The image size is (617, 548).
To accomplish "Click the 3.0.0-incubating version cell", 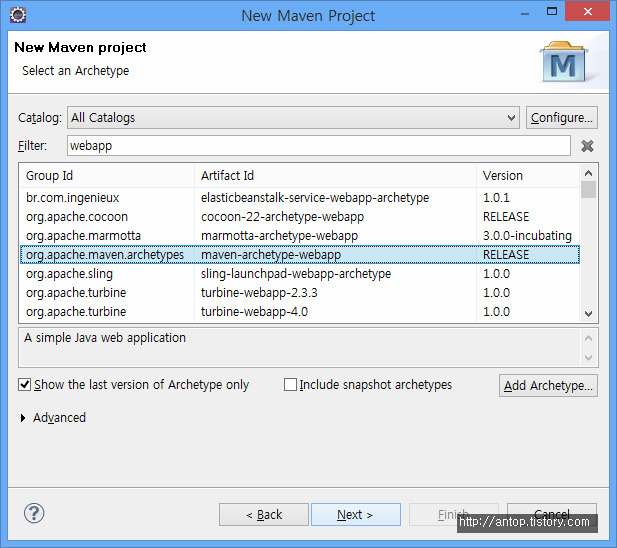I will [527, 236].
